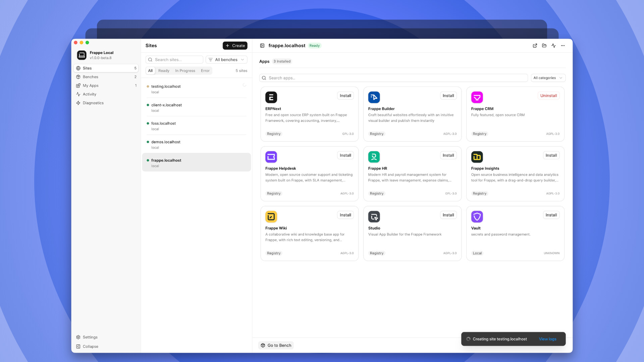Open the All categories dropdown
Screen dimensions: 644x362
point(548,78)
